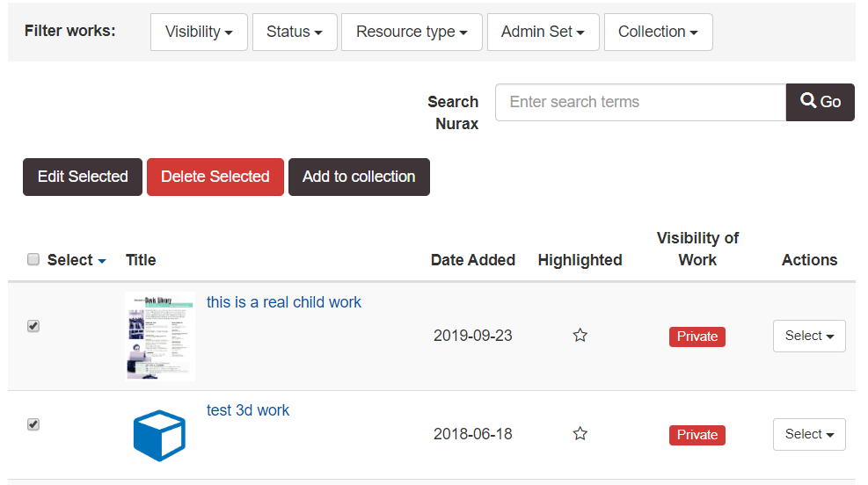Click Private badge for 'this is a real child work'

tap(697, 337)
